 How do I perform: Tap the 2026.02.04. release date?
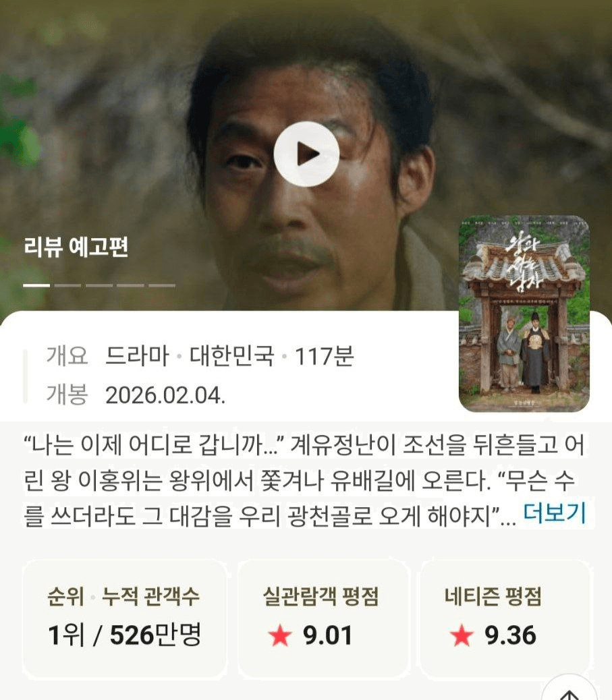coord(165,395)
